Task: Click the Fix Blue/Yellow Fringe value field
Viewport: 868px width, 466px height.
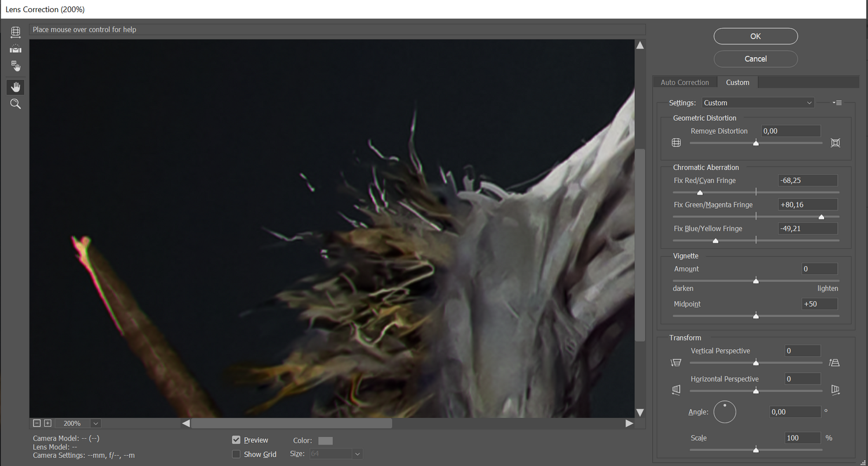Action: [x=808, y=228]
